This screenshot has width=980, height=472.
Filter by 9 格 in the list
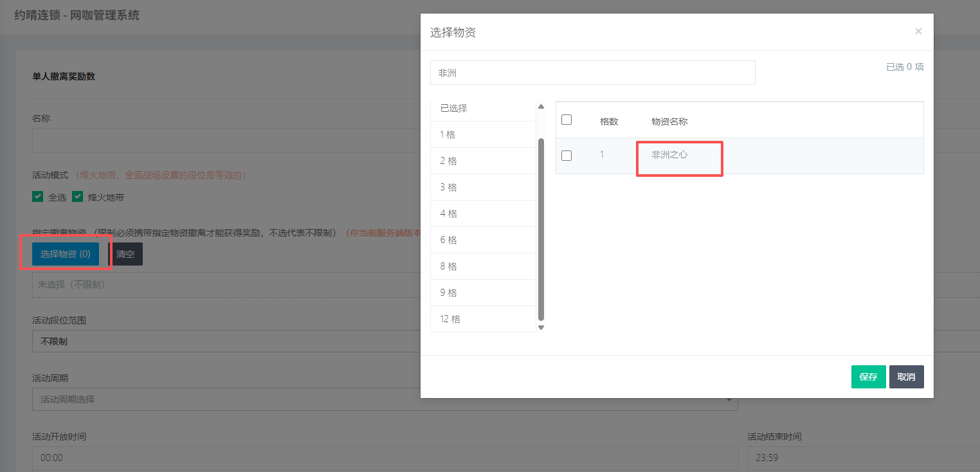(483, 293)
